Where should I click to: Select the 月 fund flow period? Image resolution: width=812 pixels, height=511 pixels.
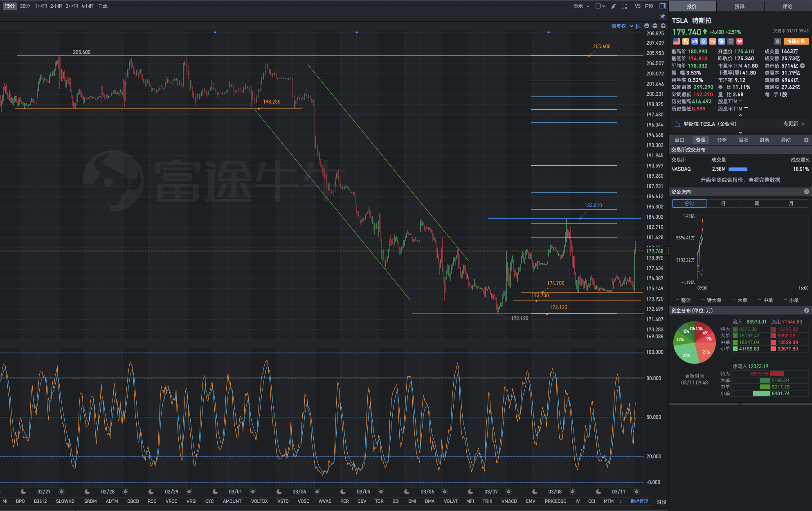[x=791, y=203]
